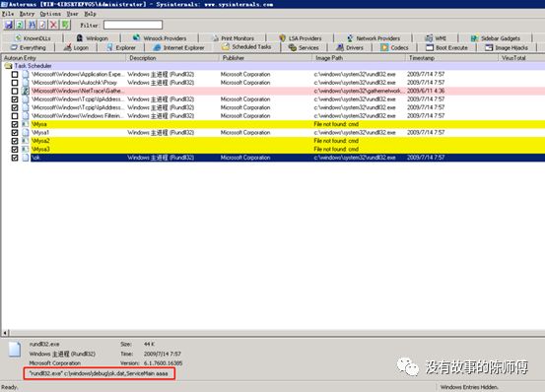This screenshot has width=545, height=392.
Task: Open the Sidebar Gadgets tab
Action: pos(496,38)
